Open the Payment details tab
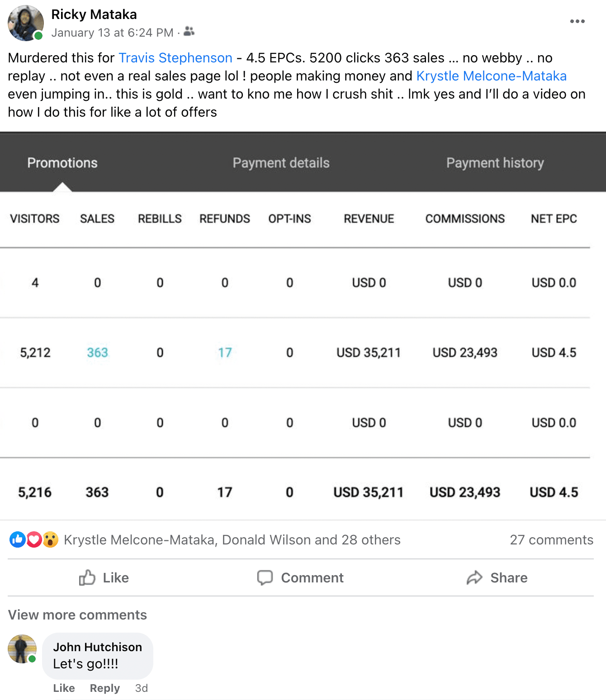The height and width of the screenshot is (700, 606). tap(281, 163)
